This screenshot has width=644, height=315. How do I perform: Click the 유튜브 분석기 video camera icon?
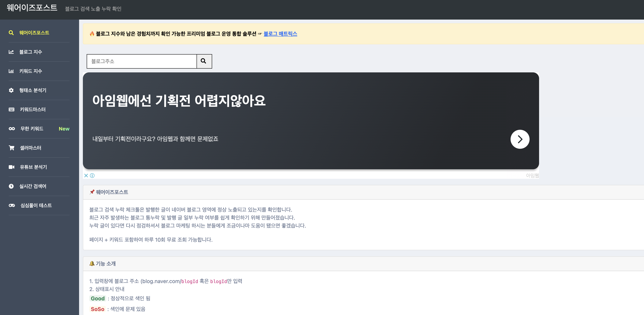pos(11,167)
